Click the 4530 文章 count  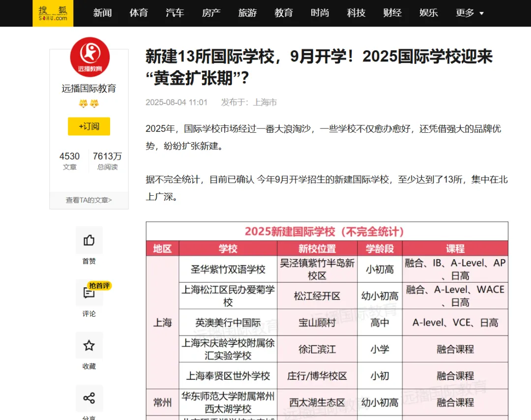click(69, 161)
